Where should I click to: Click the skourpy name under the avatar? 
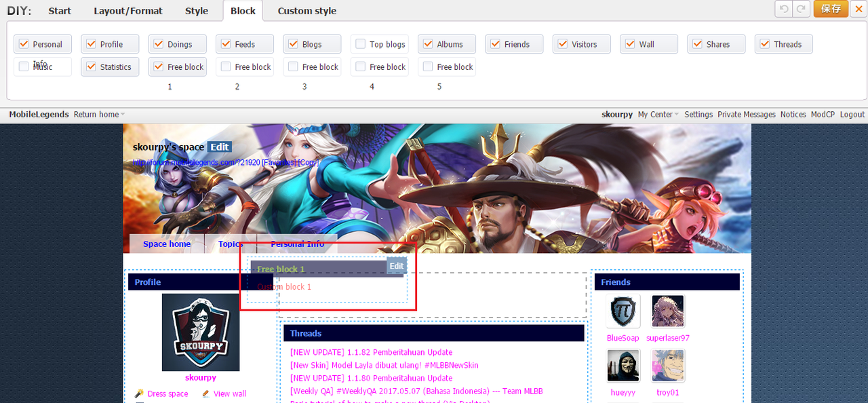201,378
